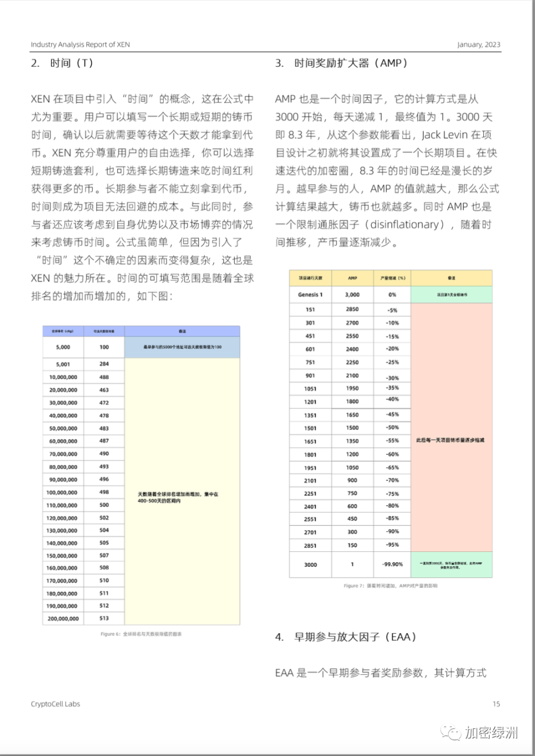Click the "100,000,000" ranking cell
The image size is (535, 756).
pos(63,492)
